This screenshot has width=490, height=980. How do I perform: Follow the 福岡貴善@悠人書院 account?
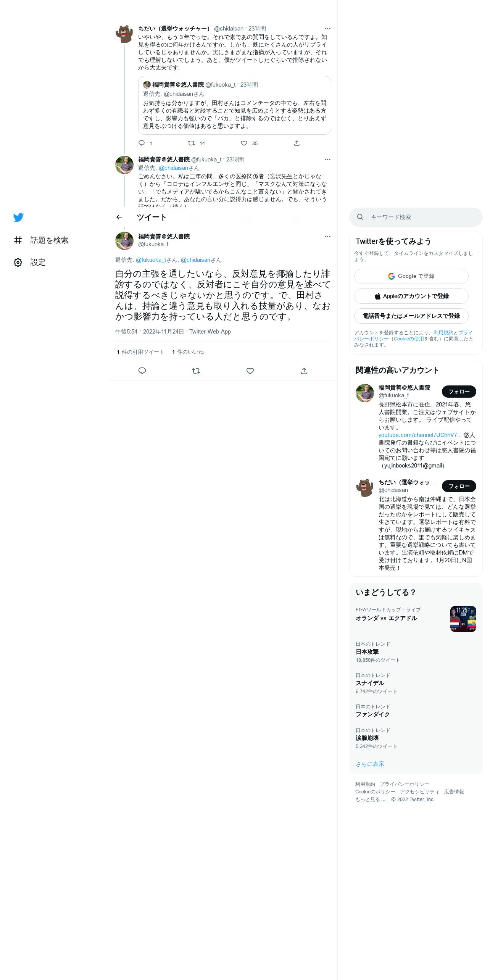click(459, 392)
